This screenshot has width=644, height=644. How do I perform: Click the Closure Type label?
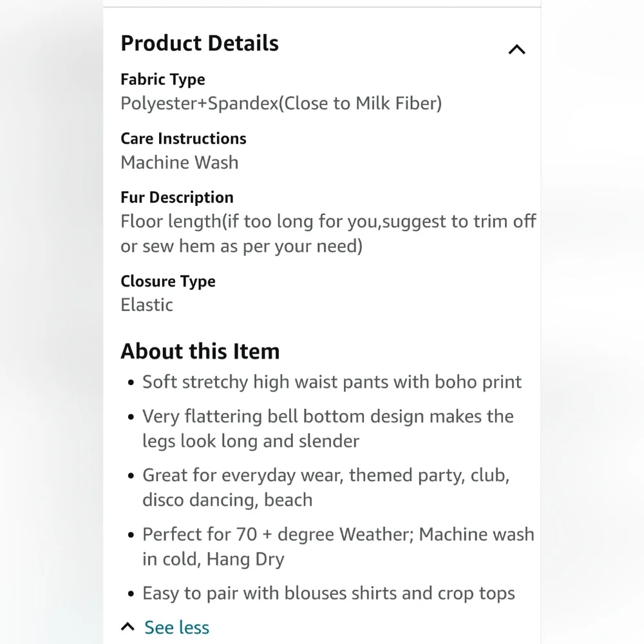tap(168, 281)
